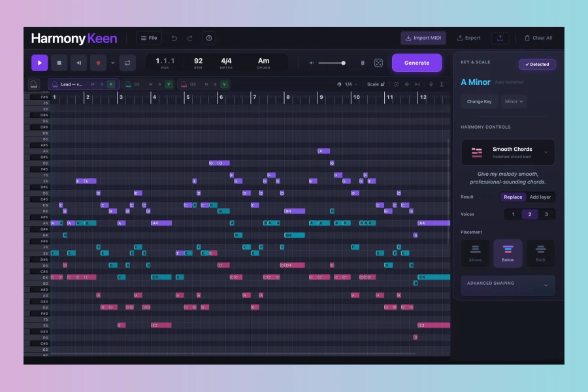This screenshot has height=392, width=588.
Task: Click the Smooth Chords style icon
Action: tap(477, 153)
